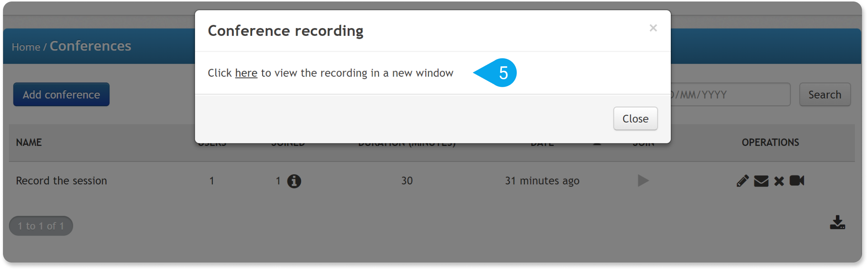Click the blue step 5 callout marker
This screenshot has height=270, width=868.
pos(496,73)
